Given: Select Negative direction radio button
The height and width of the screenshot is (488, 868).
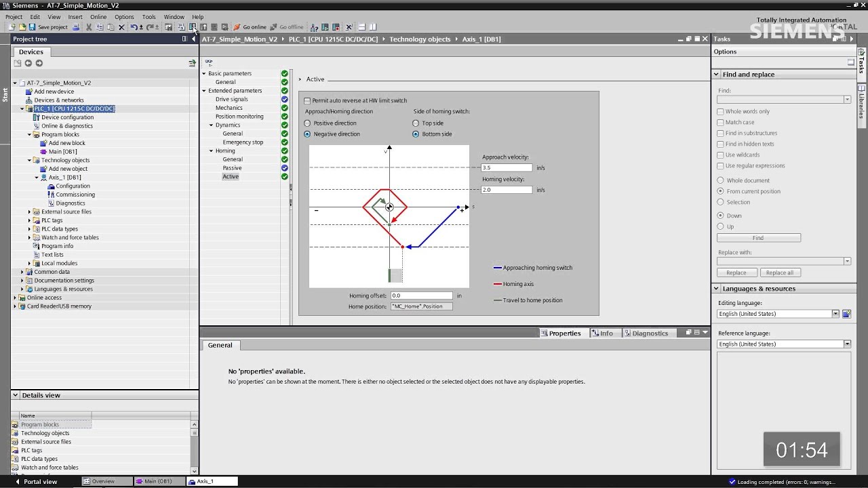Looking at the screenshot, I should tap(307, 134).
